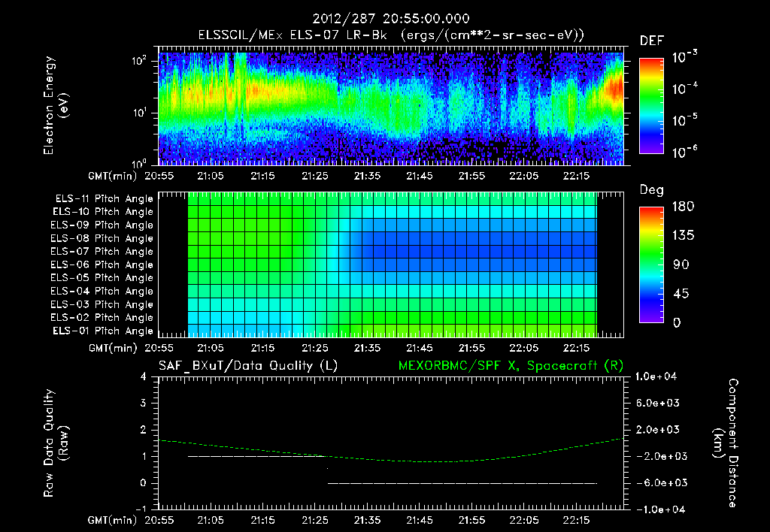Screen dimensions: 770x532
Task: Click the Deg pitch angle color bar
Action: [651, 264]
